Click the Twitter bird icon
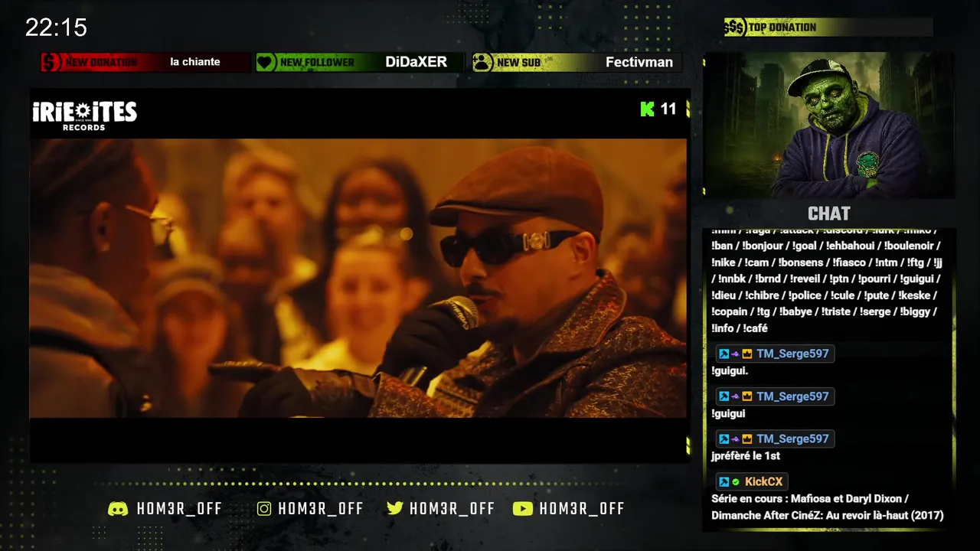This screenshot has height=551, width=980. [395, 509]
